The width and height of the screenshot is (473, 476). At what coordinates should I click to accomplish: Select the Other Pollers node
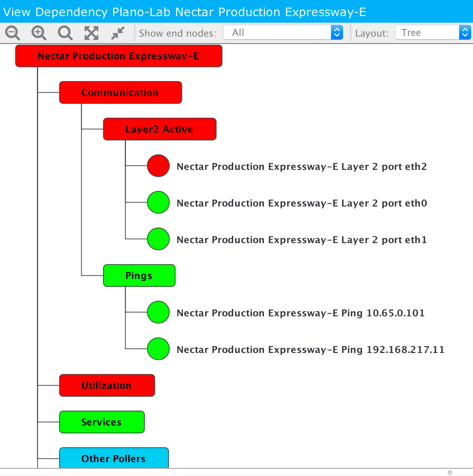(x=114, y=458)
